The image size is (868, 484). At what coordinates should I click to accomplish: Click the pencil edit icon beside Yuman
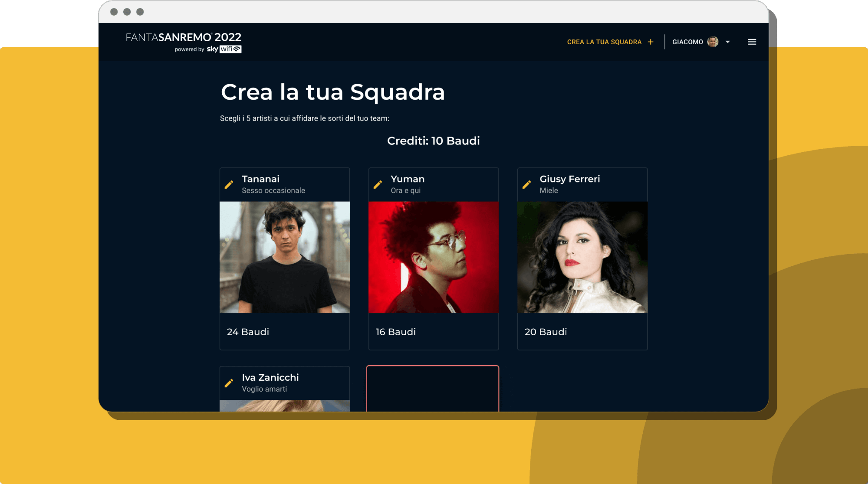(378, 185)
